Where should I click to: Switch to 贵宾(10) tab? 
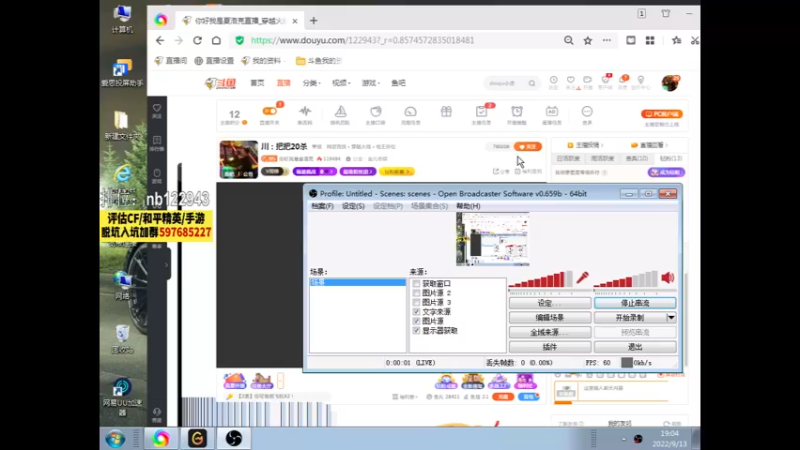point(637,159)
